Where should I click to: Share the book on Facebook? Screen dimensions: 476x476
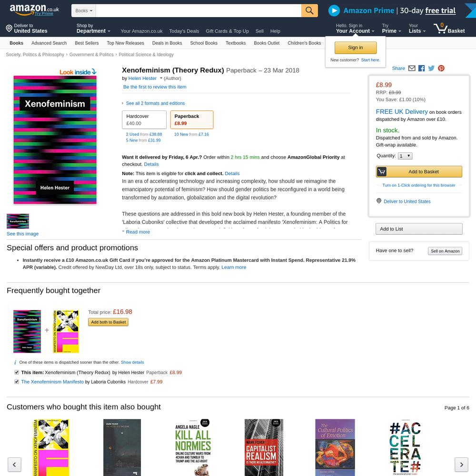[x=421, y=68]
